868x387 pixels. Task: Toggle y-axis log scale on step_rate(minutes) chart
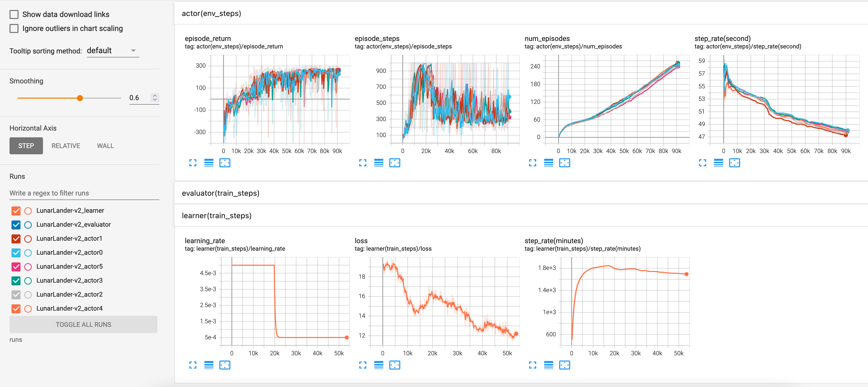[x=549, y=365]
